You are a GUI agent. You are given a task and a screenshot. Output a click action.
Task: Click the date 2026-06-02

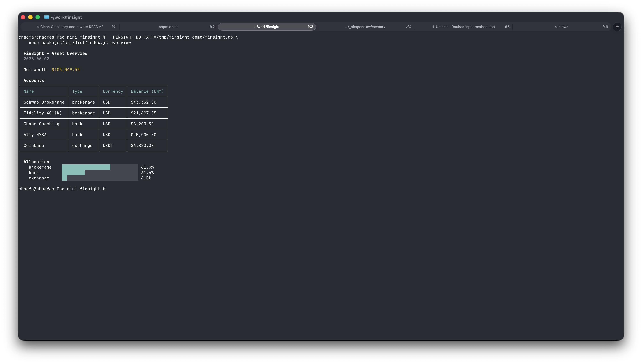tap(36, 59)
